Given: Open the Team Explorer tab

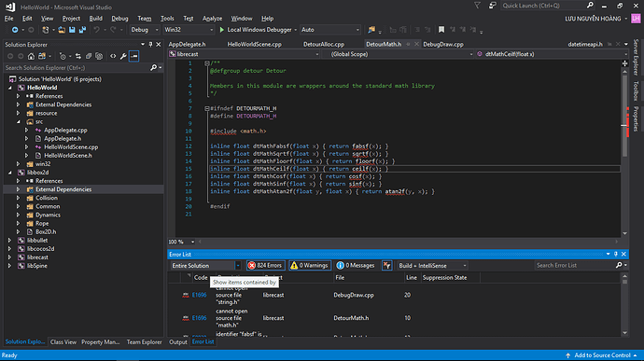Looking at the screenshot, I should (x=144, y=342).
